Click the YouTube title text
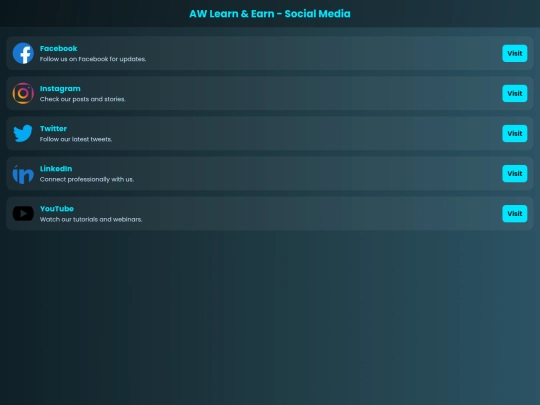 click(x=57, y=209)
